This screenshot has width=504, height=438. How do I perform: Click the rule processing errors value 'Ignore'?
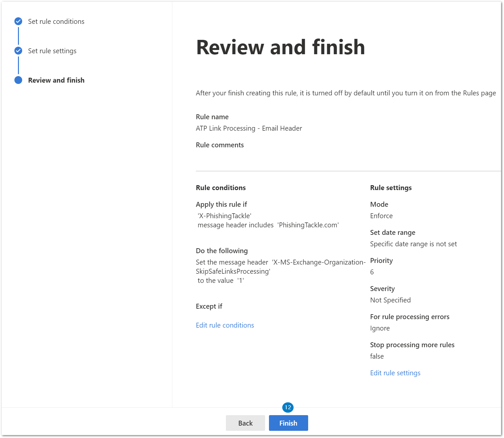pos(380,328)
